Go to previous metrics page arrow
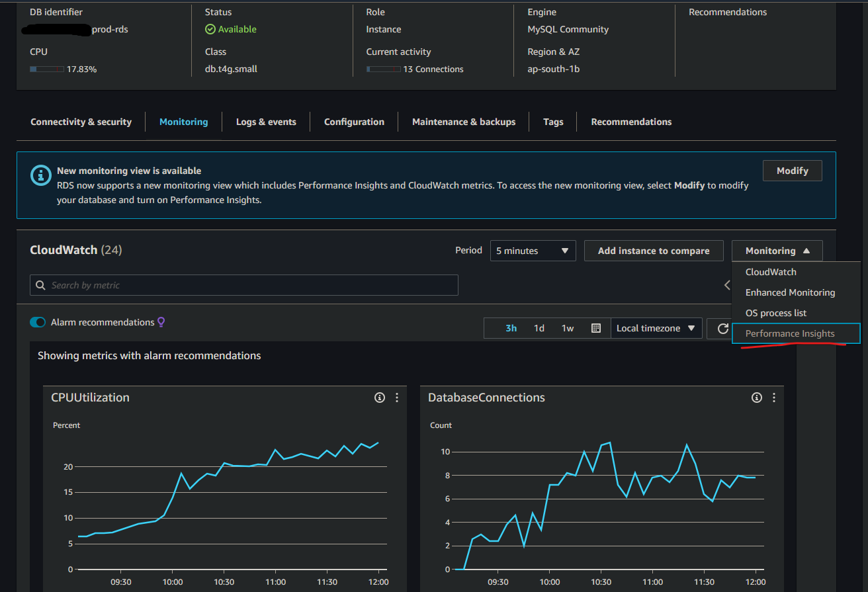Screen dimensions: 868x592 click(x=727, y=285)
